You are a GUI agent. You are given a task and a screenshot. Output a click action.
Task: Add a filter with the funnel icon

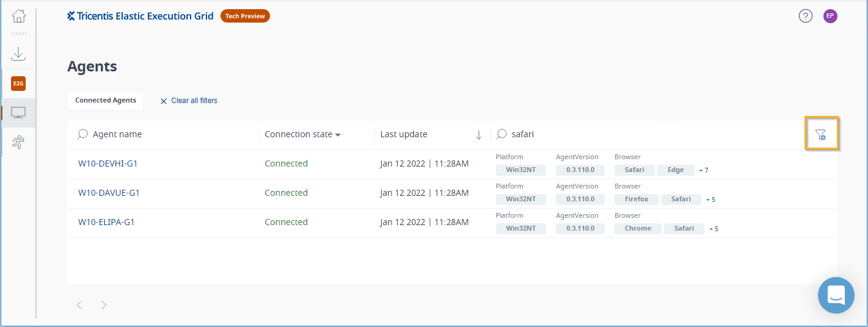pyautogui.click(x=821, y=134)
